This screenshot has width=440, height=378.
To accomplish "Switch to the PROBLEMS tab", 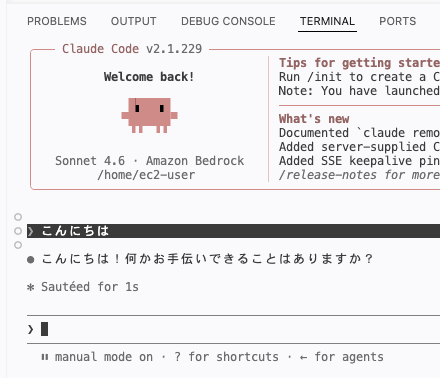I will coord(57,21).
